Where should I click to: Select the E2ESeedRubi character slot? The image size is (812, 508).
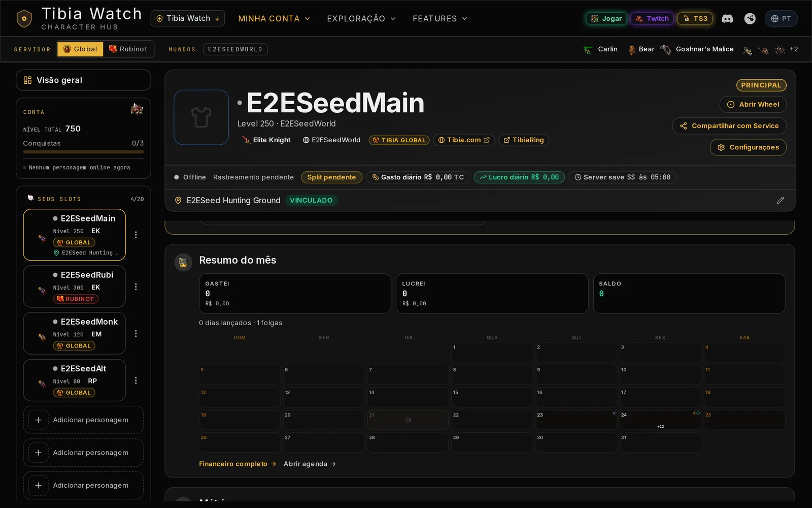click(x=75, y=287)
